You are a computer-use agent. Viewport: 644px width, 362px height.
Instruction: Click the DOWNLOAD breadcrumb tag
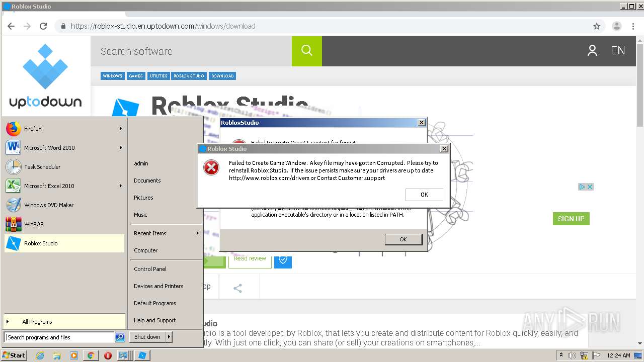pos(222,76)
